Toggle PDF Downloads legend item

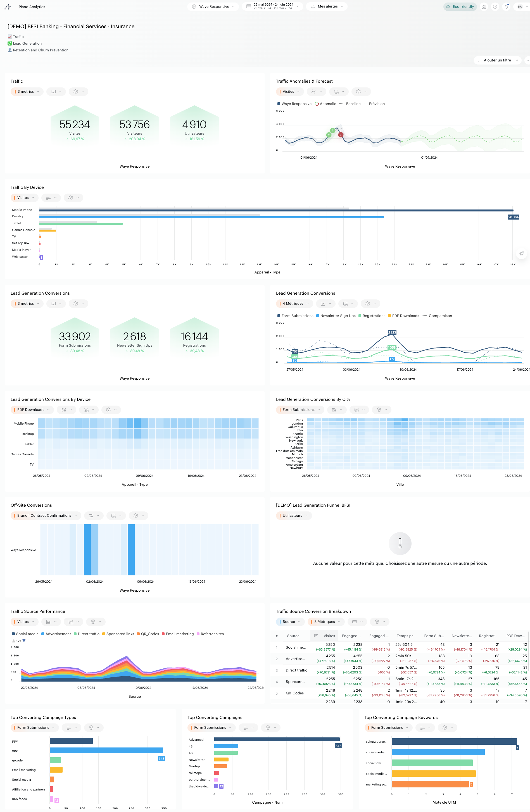click(x=403, y=316)
